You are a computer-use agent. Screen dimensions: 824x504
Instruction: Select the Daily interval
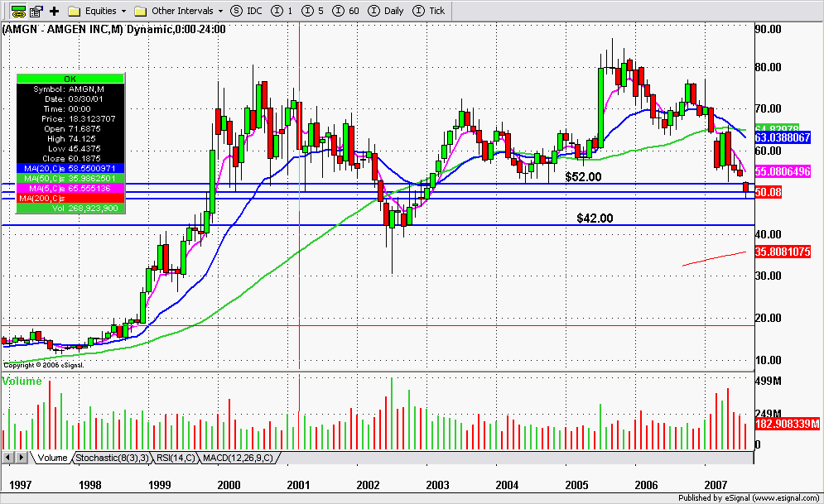386,11
